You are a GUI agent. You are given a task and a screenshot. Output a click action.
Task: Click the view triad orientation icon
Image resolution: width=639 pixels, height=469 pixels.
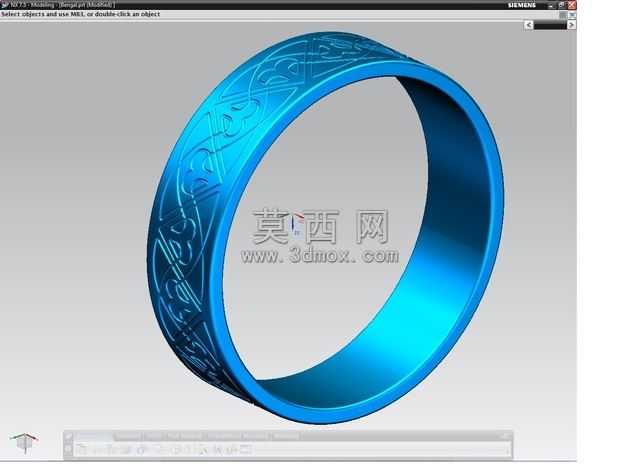24,443
